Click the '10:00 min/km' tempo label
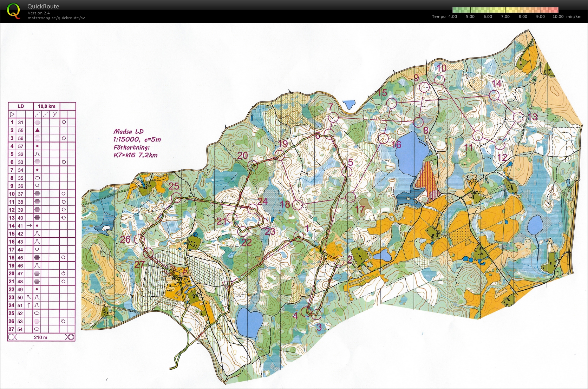The image size is (588, 389). click(567, 17)
